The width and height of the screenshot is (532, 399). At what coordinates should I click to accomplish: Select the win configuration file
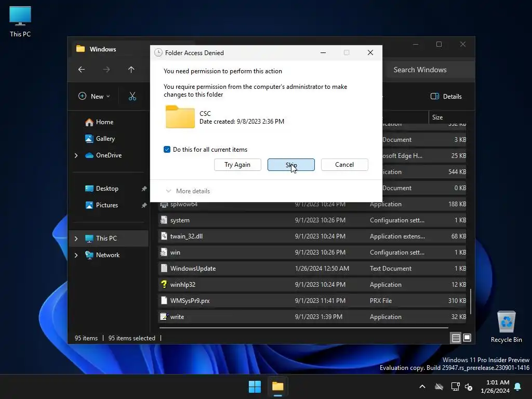pos(312,252)
